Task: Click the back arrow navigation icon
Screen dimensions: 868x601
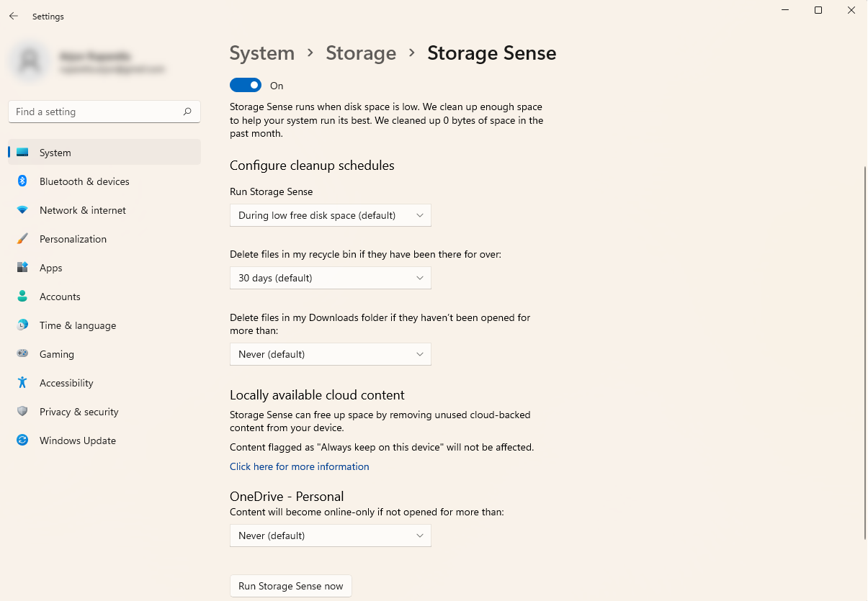Action: click(13, 16)
